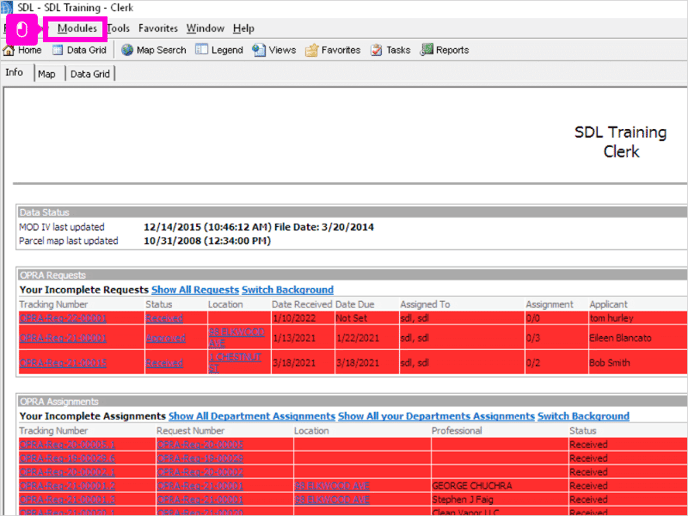Switch to the Info tab
688x516 pixels.
pyautogui.click(x=14, y=72)
